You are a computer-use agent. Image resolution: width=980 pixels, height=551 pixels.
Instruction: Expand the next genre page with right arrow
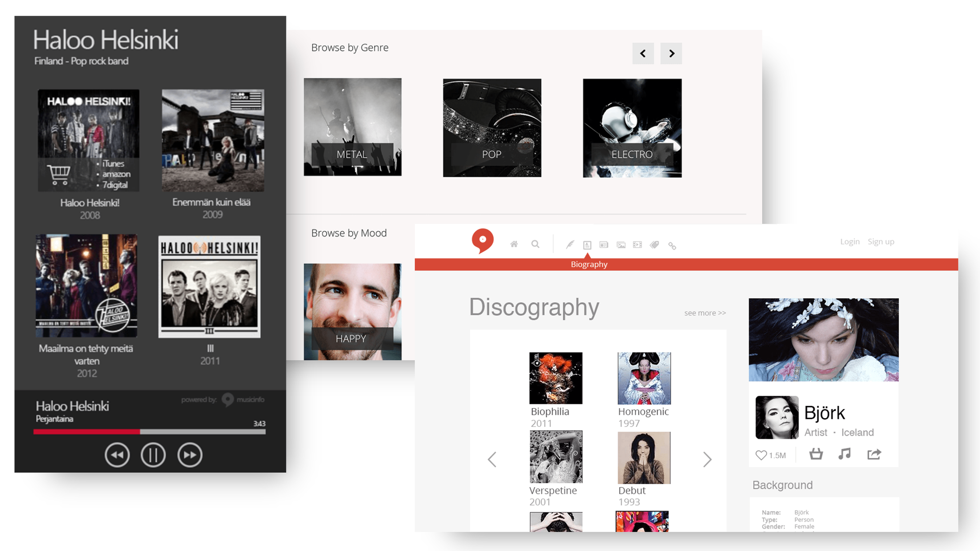(x=671, y=53)
